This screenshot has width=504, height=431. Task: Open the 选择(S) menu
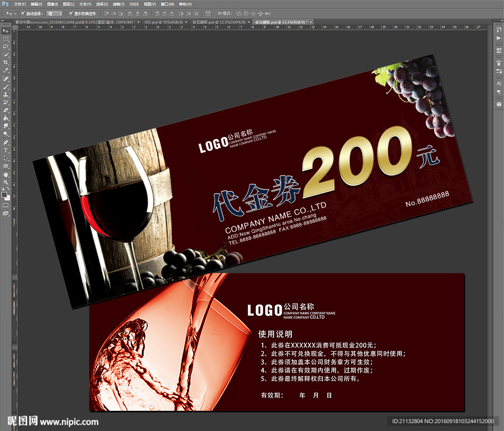(102, 4)
